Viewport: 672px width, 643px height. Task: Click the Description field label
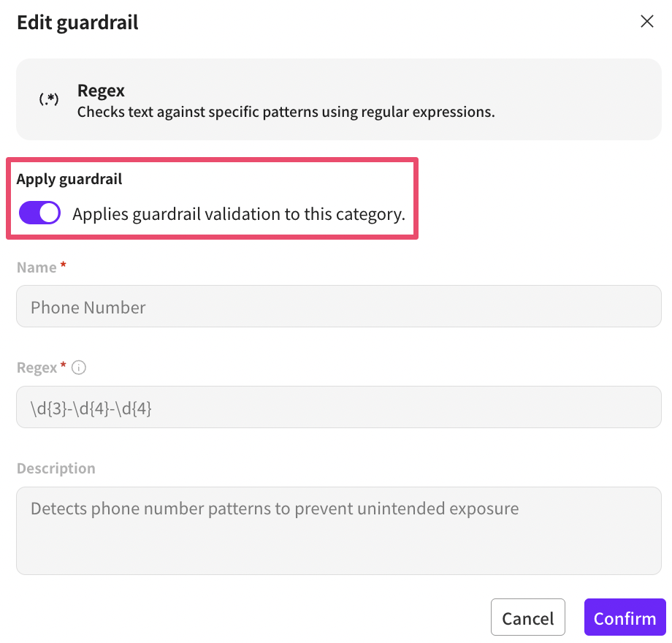[56, 468]
